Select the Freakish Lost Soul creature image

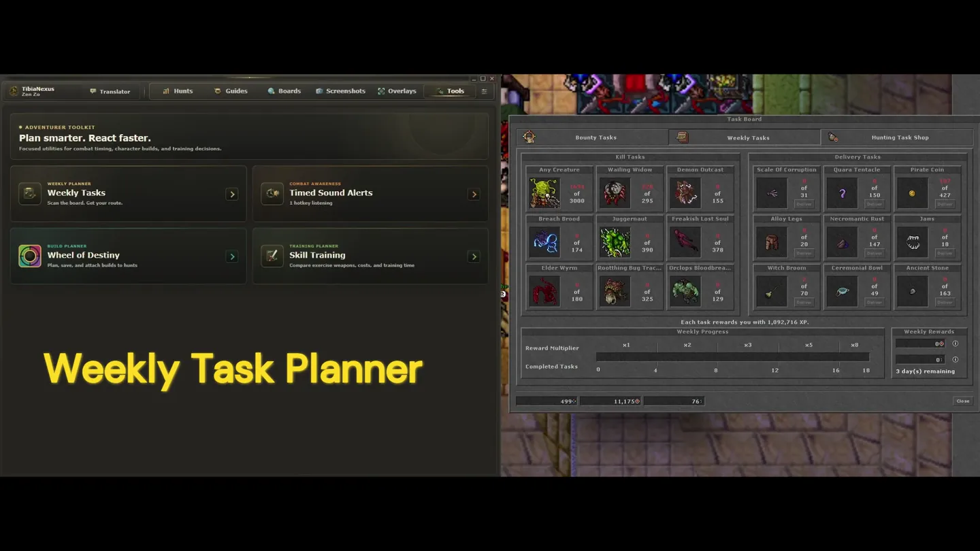(685, 242)
